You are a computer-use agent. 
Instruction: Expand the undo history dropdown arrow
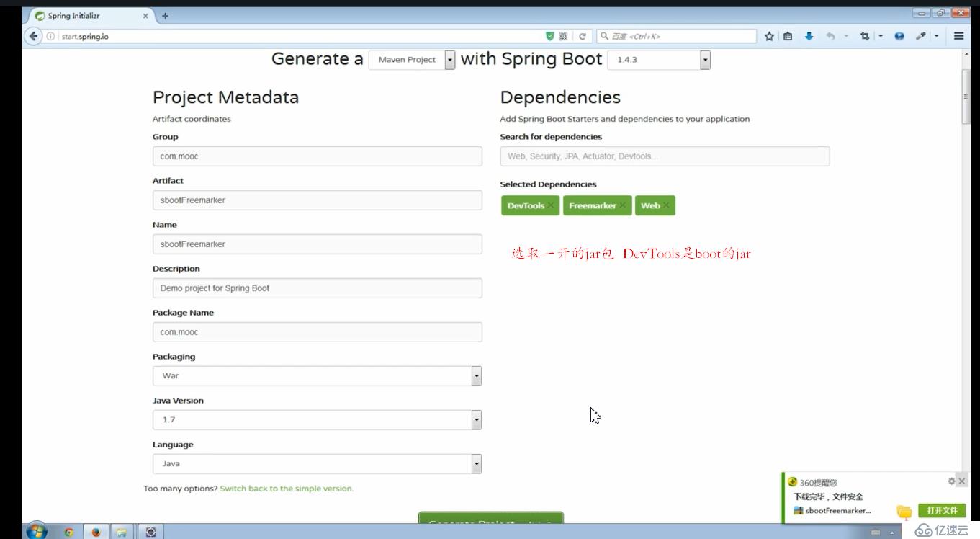(846, 36)
